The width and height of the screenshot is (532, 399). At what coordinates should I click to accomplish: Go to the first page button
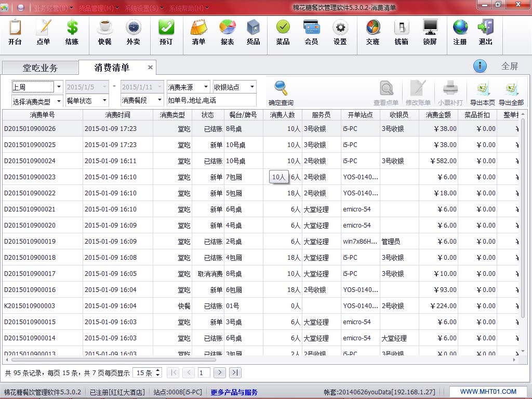[x=173, y=373]
